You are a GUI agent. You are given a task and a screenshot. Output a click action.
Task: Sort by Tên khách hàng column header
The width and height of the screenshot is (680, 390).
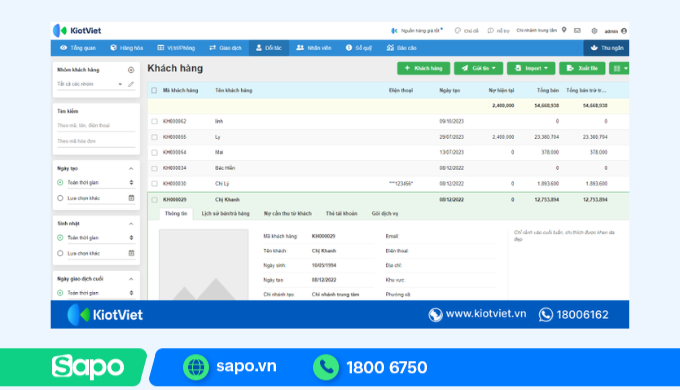coord(233,90)
